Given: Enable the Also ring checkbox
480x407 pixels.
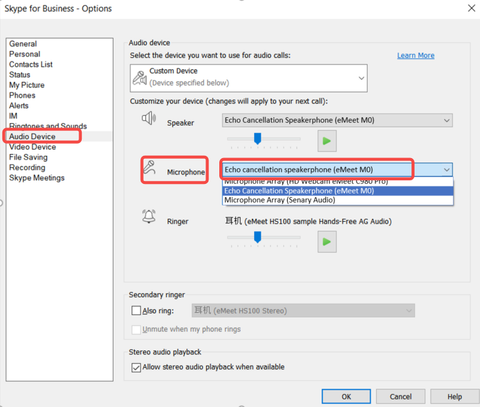Looking at the screenshot, I should point(136,311).
